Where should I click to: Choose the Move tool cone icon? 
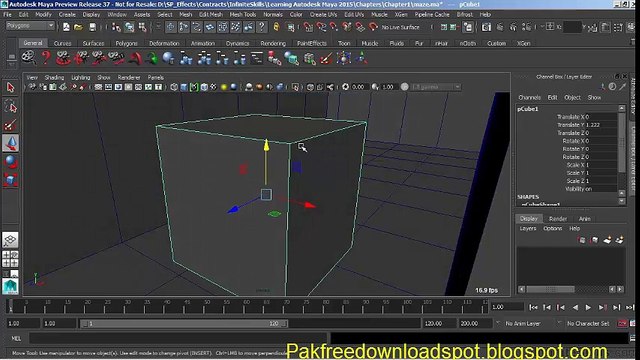[11, 143]
